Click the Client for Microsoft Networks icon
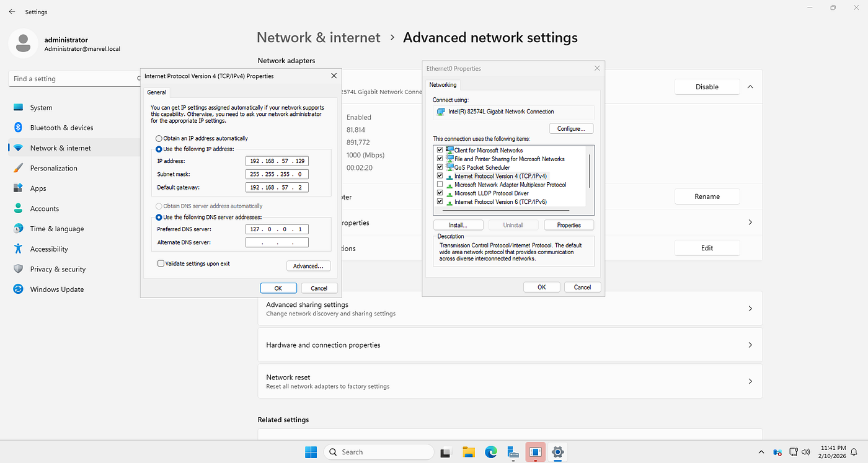 pos(449,150)
